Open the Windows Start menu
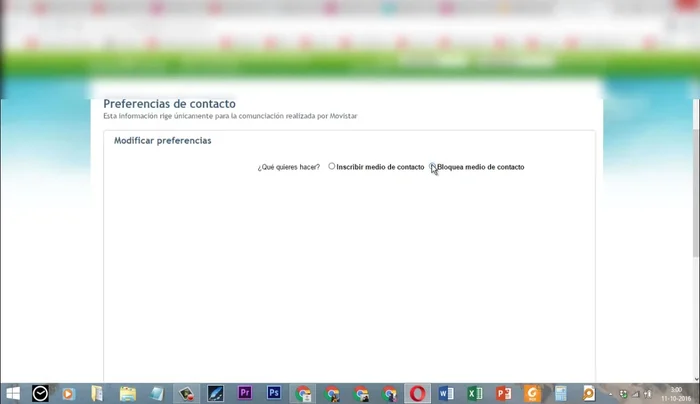Screen dimensions: 700x404 (x=13, y=393)
